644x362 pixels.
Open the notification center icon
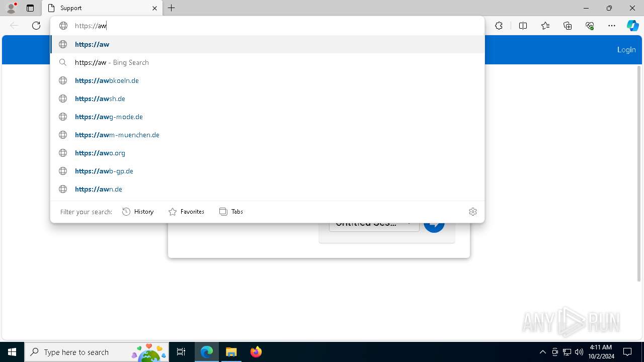(x=627, y=352)
